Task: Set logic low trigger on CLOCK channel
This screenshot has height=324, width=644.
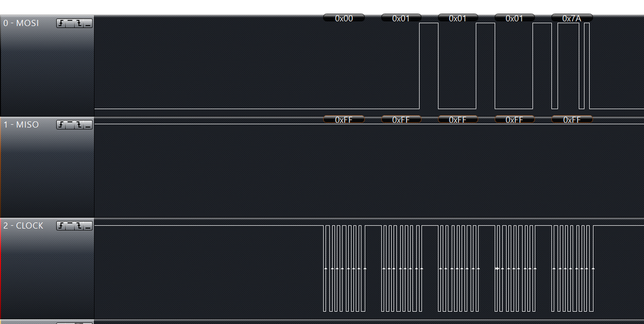Action: (88, 226)
